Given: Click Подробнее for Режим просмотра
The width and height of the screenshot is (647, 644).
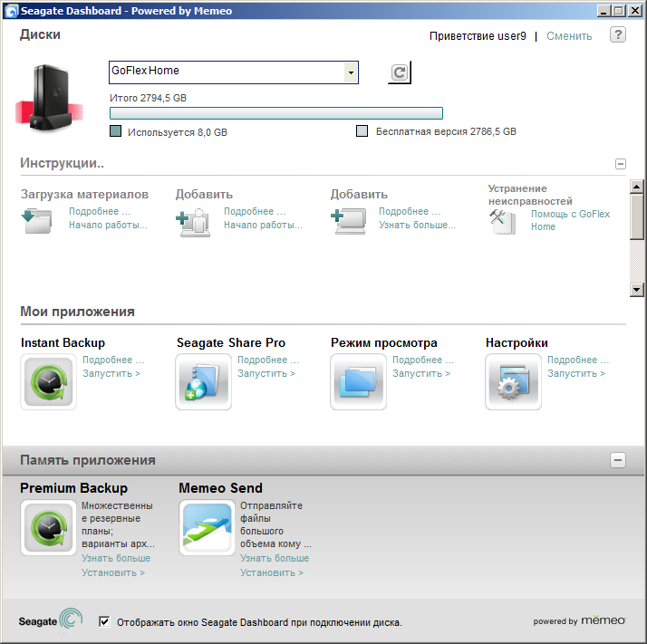Looking at the screenshot, I should pyautogui.click(x=423, y=360).
